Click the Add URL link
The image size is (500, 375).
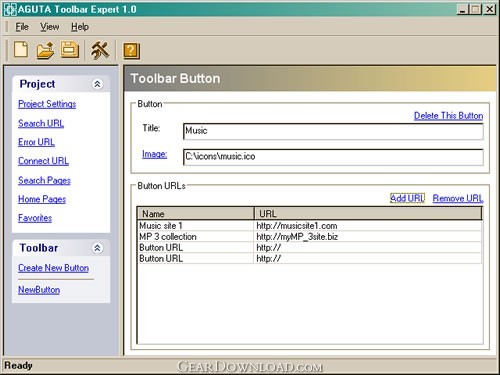tap(407, 198)
